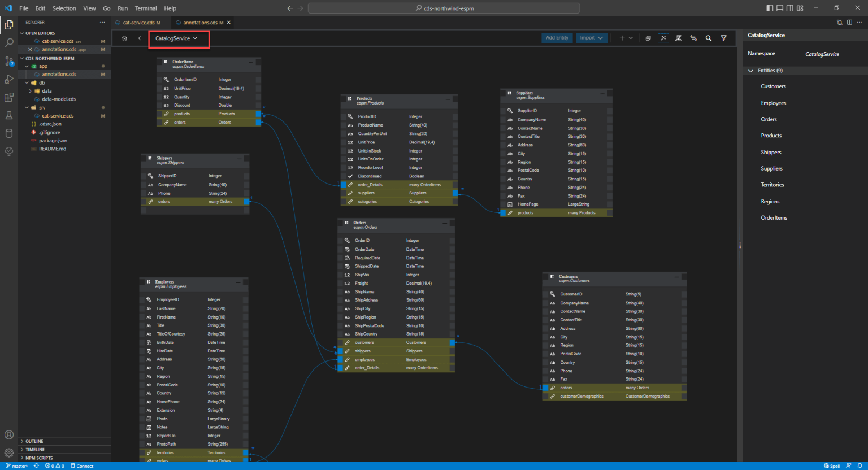Open the Terminal menu
868x470 pixels.
click(x=146, y=8)
